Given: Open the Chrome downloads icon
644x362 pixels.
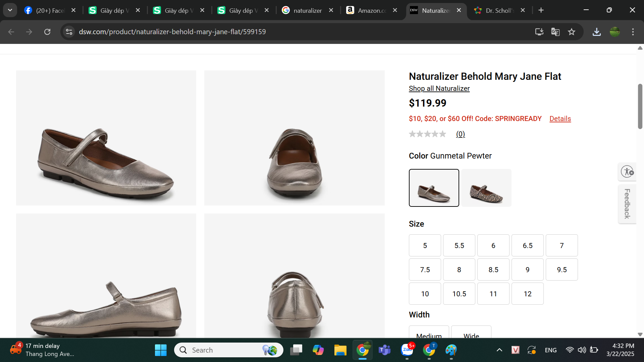Looking at the screenshot, I should click(x=597, y=32).
